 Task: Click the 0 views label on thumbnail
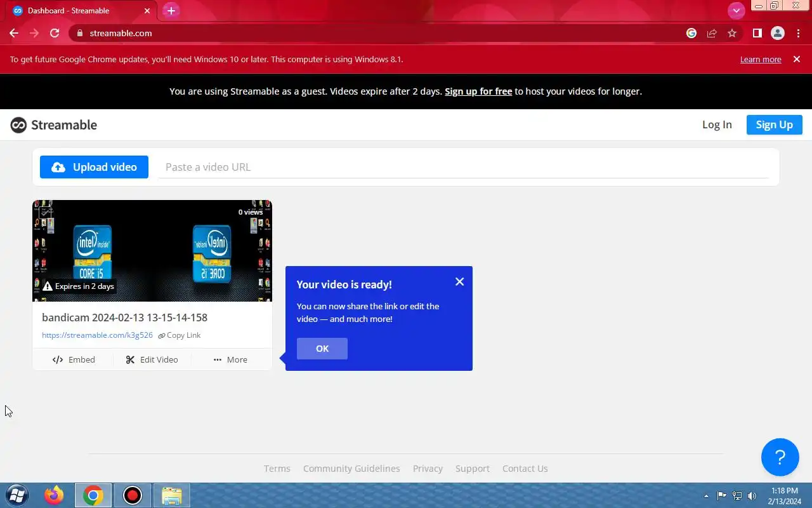[251, 212]
